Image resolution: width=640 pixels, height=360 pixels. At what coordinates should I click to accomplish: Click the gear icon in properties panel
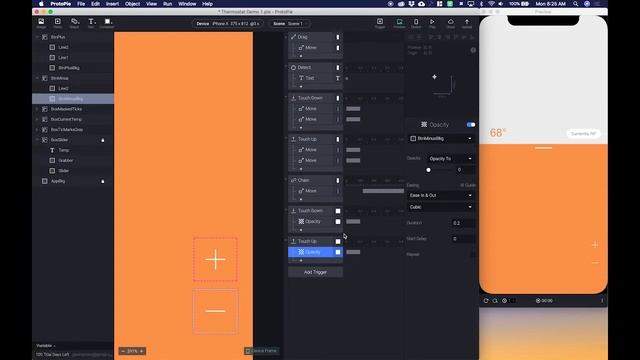click(473, 50)
